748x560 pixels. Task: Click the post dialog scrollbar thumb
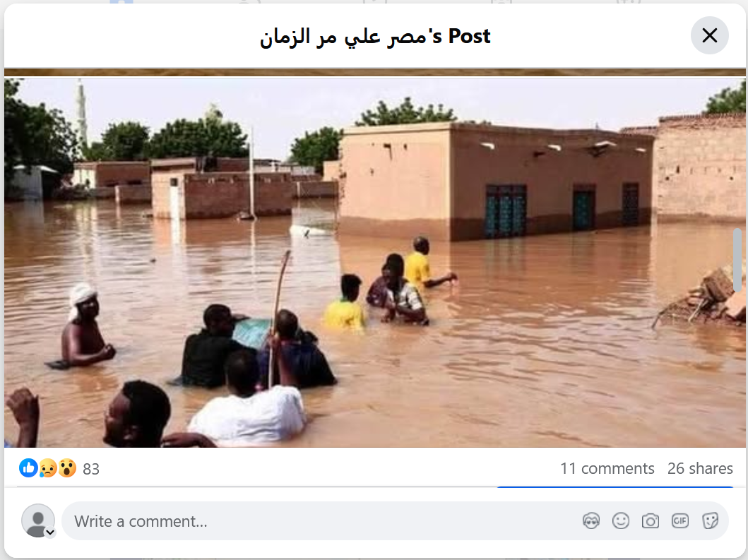737,260
